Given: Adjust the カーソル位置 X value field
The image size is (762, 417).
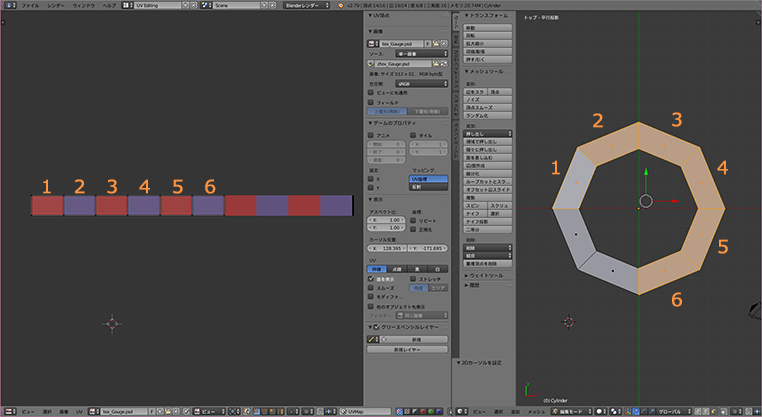Looking at the screenshot, I should tap(387, 248).
